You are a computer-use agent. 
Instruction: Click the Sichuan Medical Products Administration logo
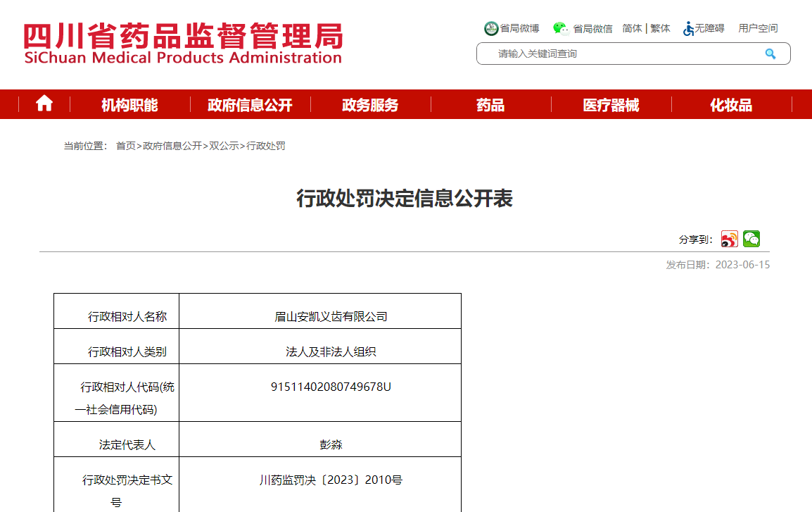tap(183, 44)
